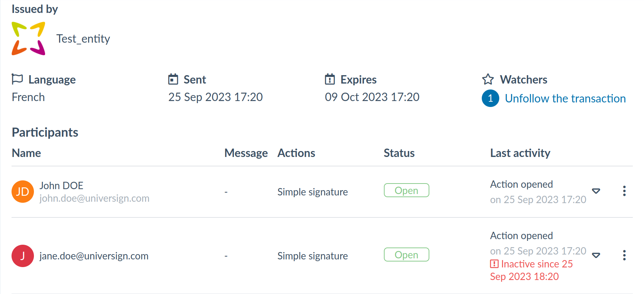The height and width of the screenshot is (294, 644).
Task: Click John DOE's Open status badge
Action: click(x=406, y=191)
